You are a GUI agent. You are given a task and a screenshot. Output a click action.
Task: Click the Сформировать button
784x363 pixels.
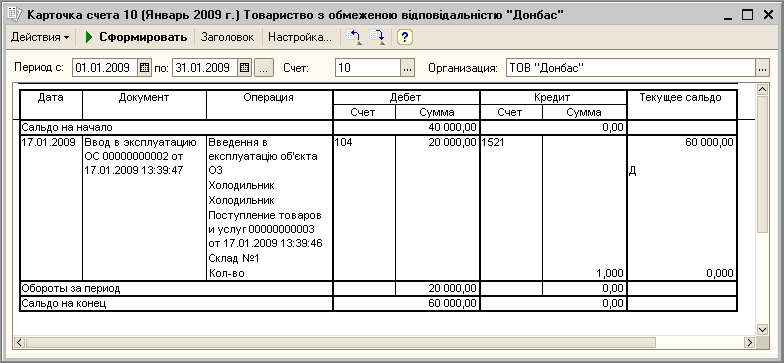tap(136, 37)
